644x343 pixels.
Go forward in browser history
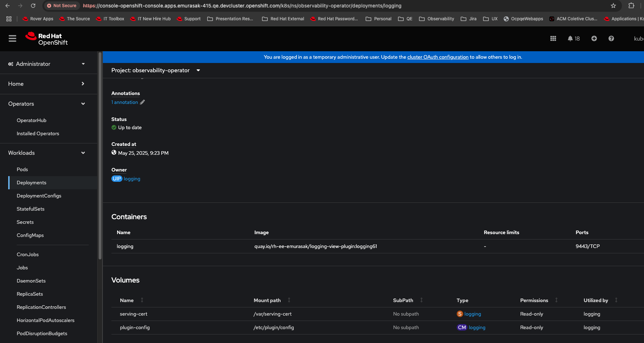pos(20,6)
